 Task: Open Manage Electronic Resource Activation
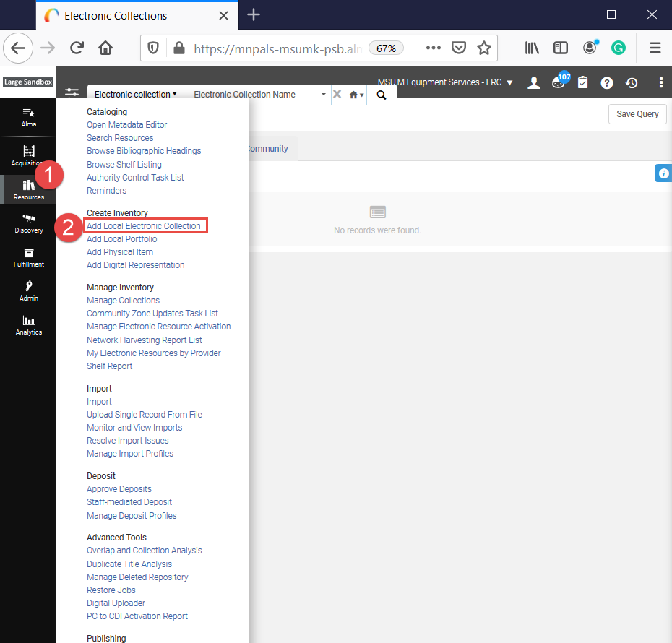click(158, 327)
